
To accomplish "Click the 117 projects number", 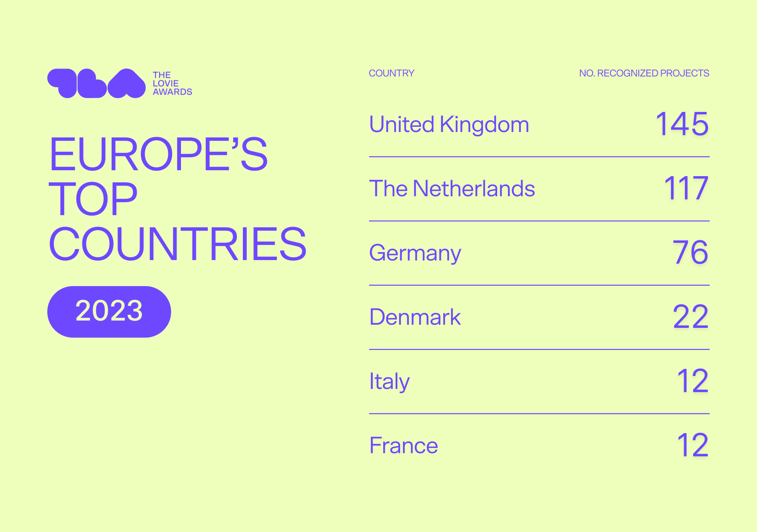I will coord(686,188).
